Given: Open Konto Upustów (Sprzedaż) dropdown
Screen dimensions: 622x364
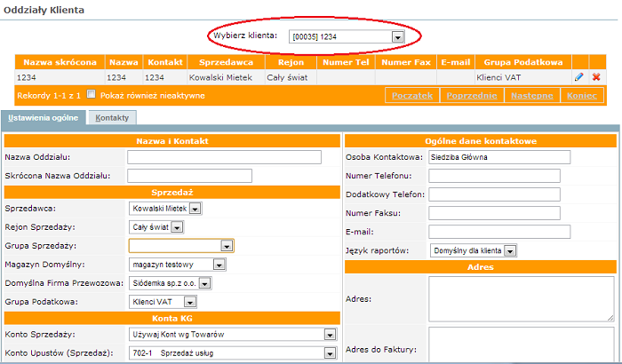Looking at the screenshot, I should click(x=233, y=352).
